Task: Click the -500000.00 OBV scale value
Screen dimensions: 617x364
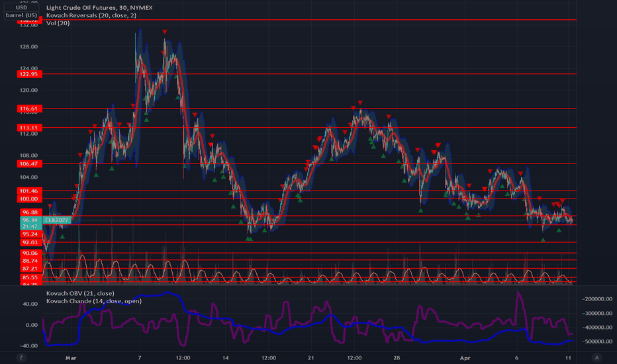Action: (597, 341)
